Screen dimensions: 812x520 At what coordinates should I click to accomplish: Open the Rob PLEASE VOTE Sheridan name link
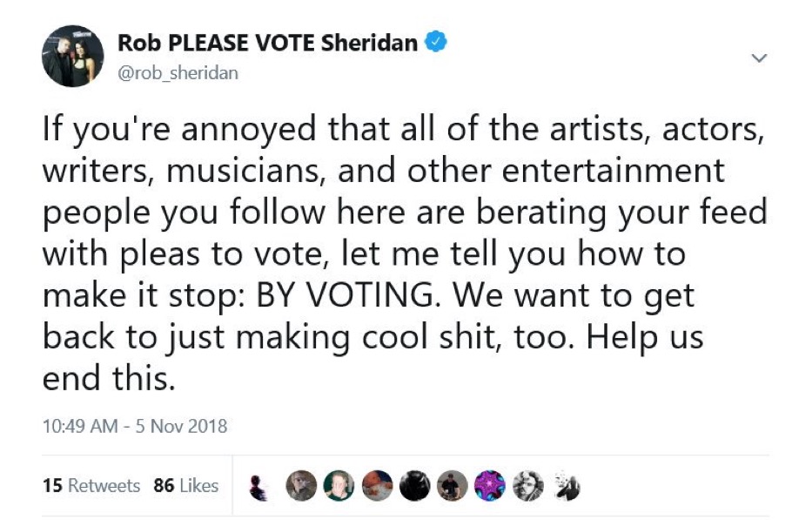tap(267, 43)
